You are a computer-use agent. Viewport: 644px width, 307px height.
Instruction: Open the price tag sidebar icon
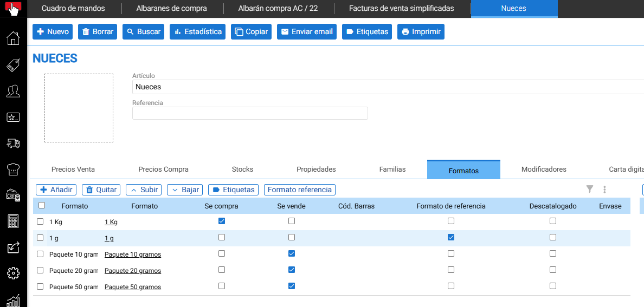point(13,65)
